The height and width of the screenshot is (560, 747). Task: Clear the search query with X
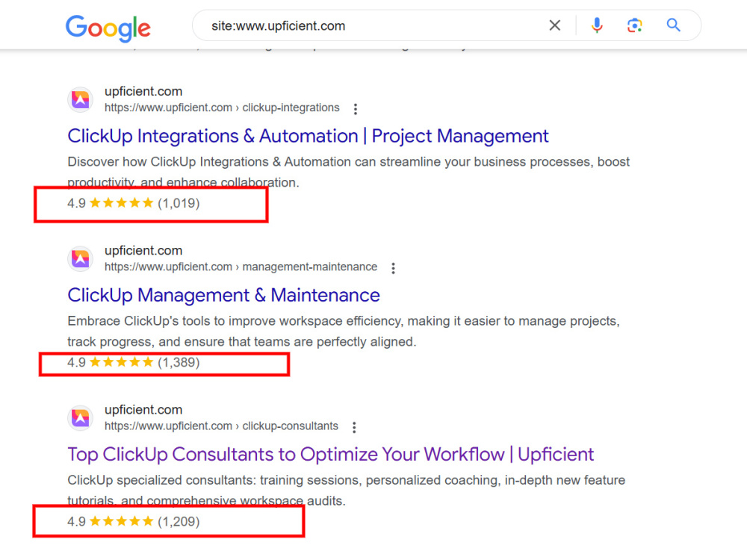(x=554, y=25)
